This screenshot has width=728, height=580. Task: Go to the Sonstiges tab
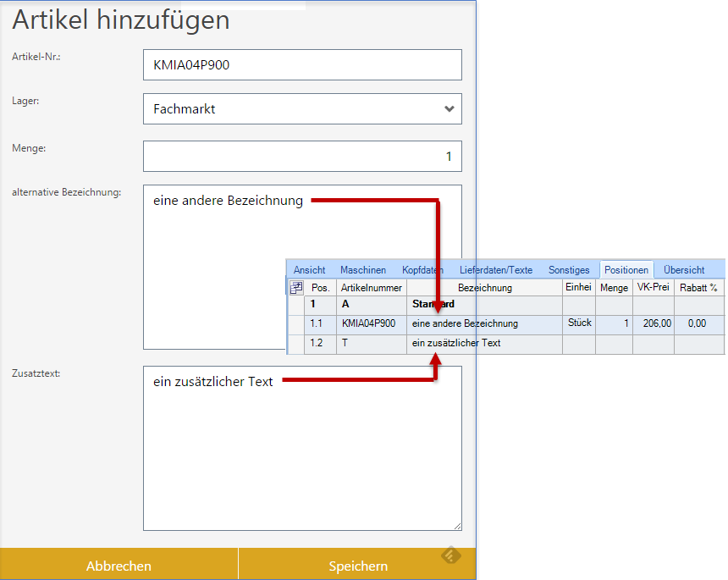[569, 270]
